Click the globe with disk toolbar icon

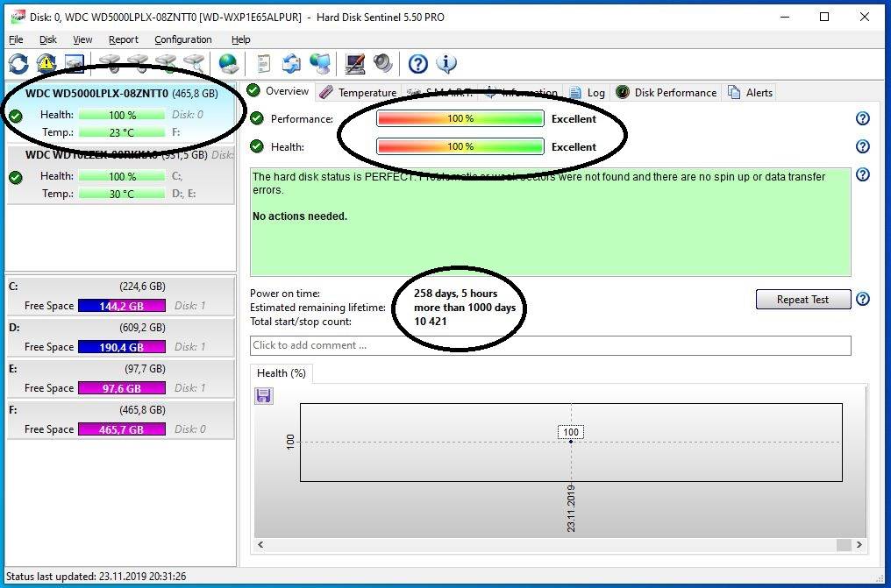point(228,64)
